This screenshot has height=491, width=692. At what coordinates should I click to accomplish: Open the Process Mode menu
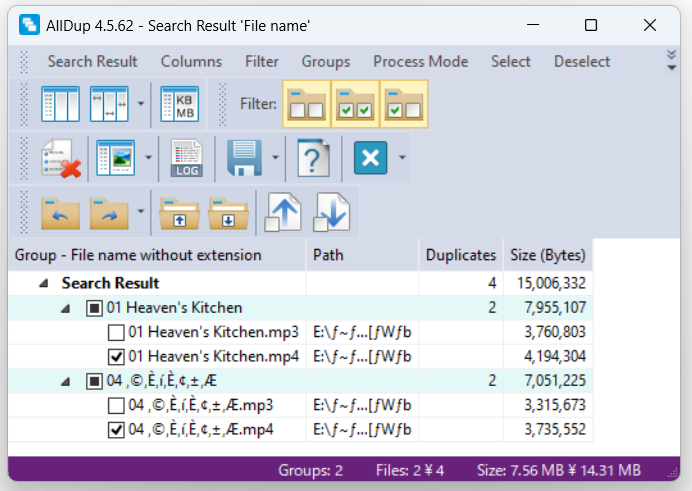pos(421,62)
